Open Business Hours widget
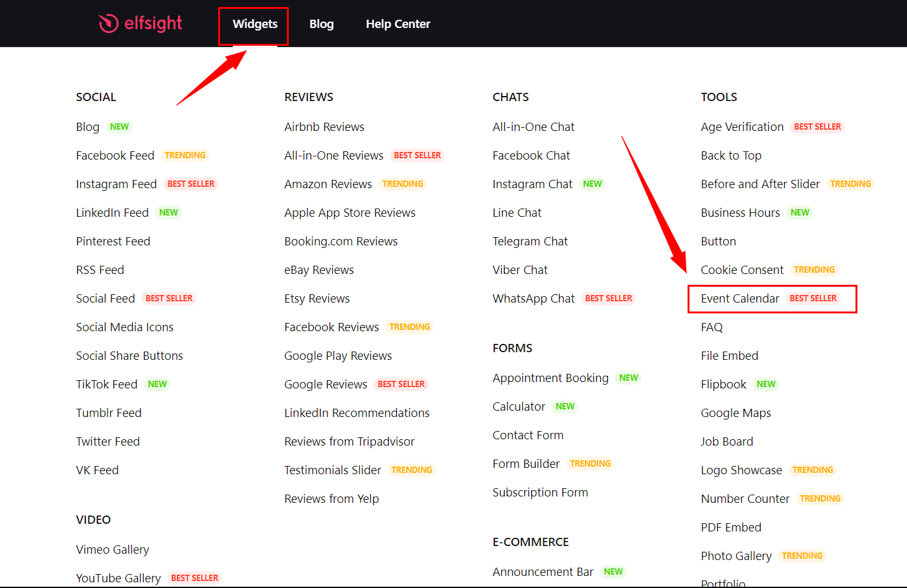Screen dimensions: 907x588 tap(740, 213)
